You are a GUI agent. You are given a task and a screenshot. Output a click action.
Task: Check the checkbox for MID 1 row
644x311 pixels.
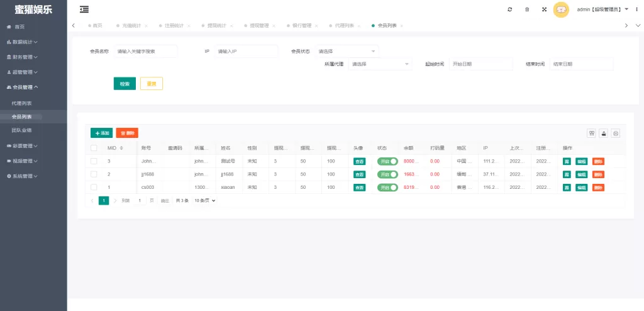pos(94,188)
